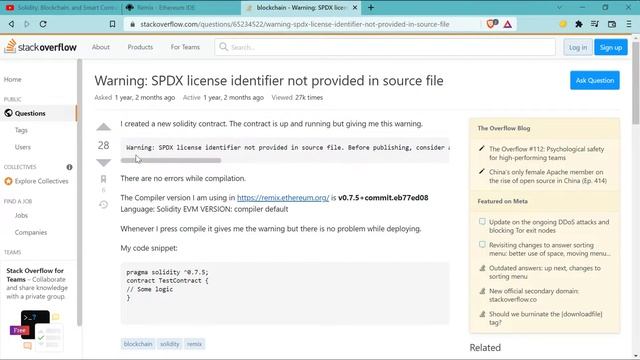Open the media playlist toolbar icon
640x360 pixels.
coord(595,24)
